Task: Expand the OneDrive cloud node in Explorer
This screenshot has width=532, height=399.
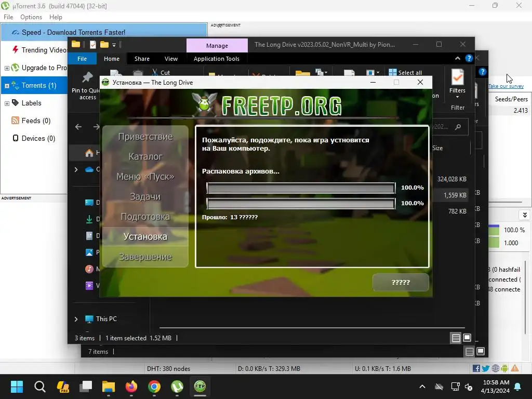Action: 76,169
